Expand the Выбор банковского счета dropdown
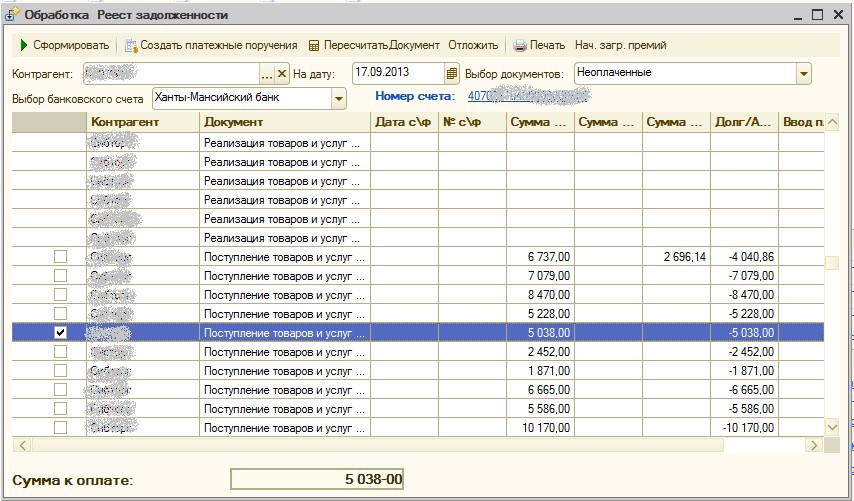 click(339, 99)
